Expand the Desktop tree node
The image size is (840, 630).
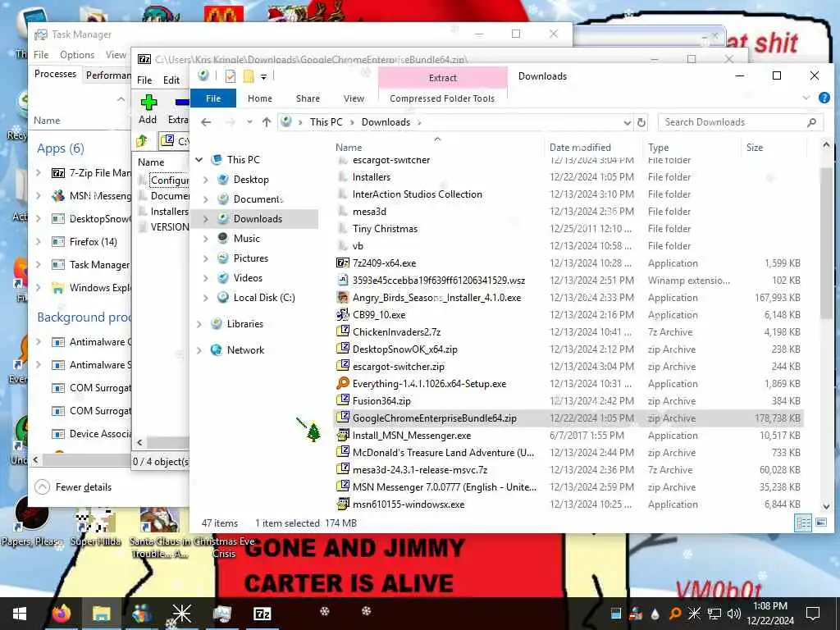(x=206, y=180)
